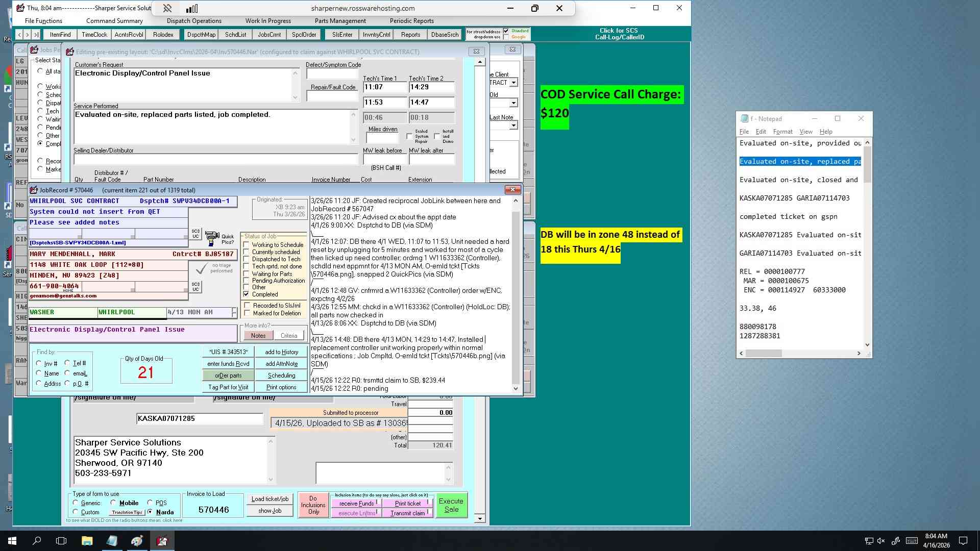This screenshot has height=551, width=980.
Task: Expand the Last Note dropdown arrow
Action: (x=513, y=126)
